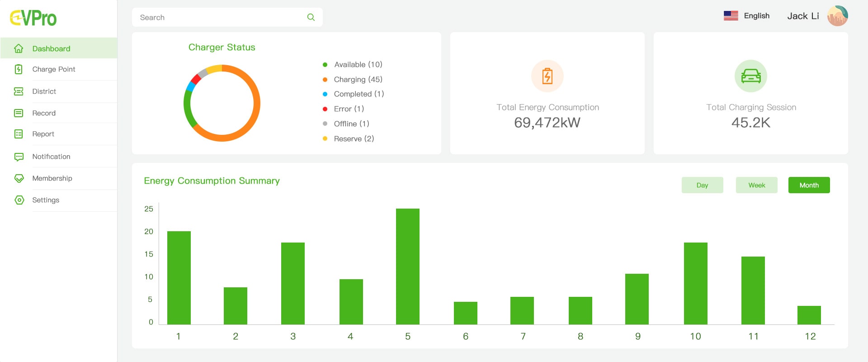Click the Dashboard home icon
Screen dimensions: 868x362
[19, 48]
